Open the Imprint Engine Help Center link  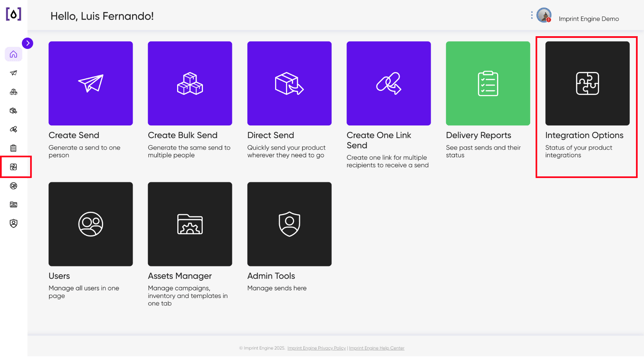click(x=377, y=348)
